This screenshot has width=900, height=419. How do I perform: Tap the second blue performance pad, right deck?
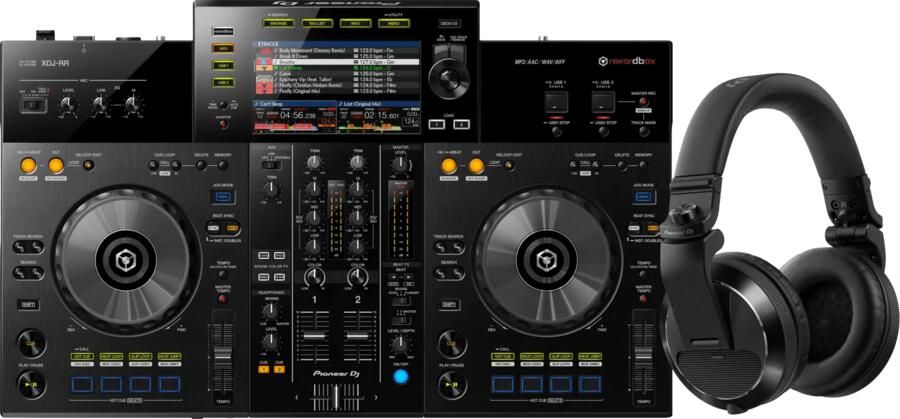(x=532, y=384)
